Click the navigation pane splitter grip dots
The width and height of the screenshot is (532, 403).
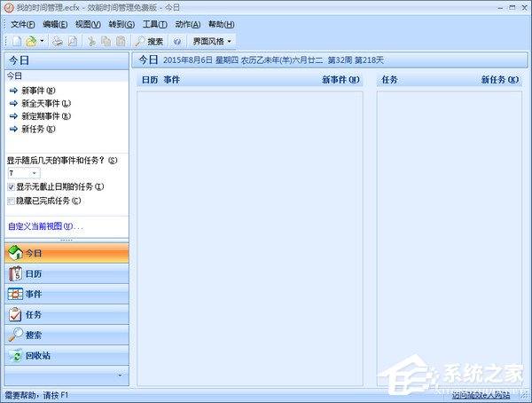pos(66,241)
